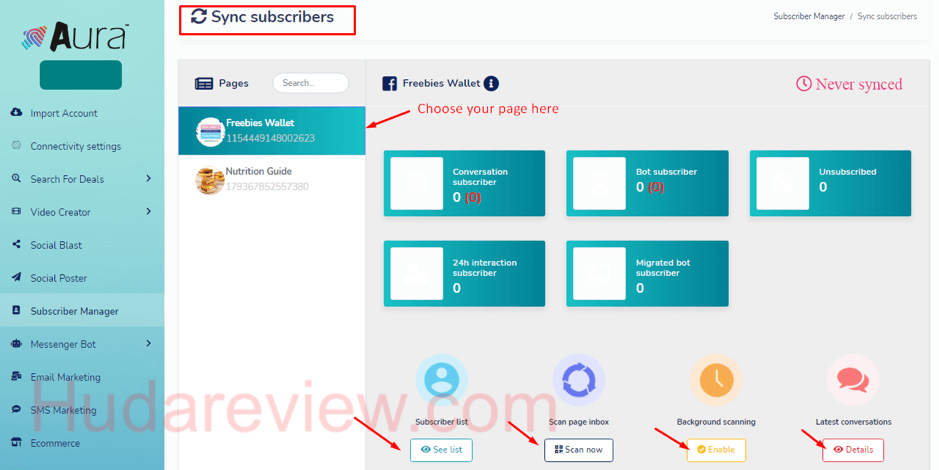Image resolution: width=939 pixels, height=470 pixels.
Task: Click the Details button
Action: click(x=853, y=450)
